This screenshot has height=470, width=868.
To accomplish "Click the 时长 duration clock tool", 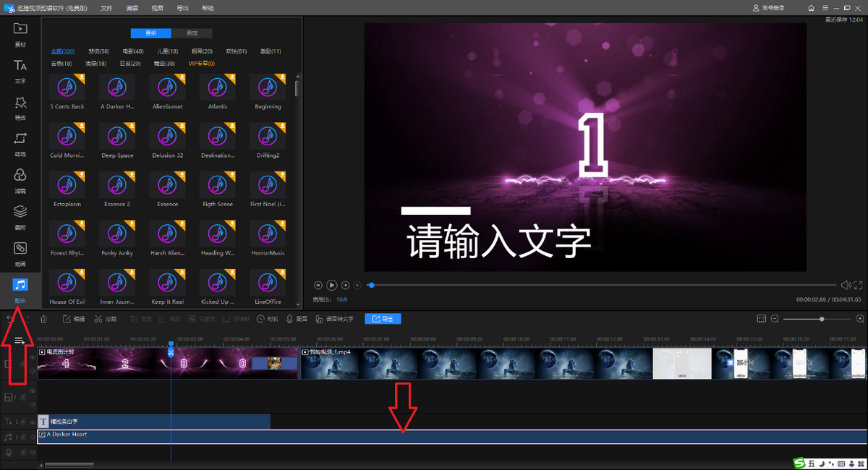I will [268, 319].
